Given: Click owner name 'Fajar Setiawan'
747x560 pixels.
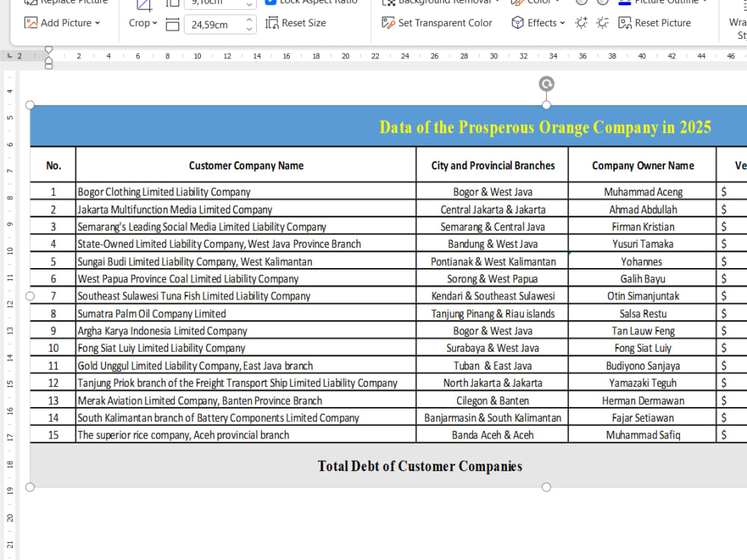Looking at the screenshot, I should click(x=642, y=417).
